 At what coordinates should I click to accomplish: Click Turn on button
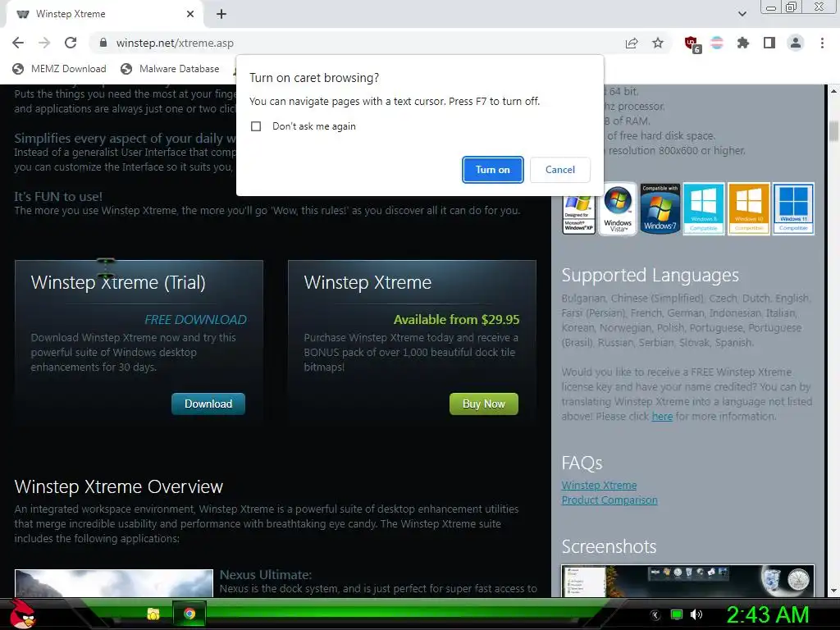click(493, 170)
